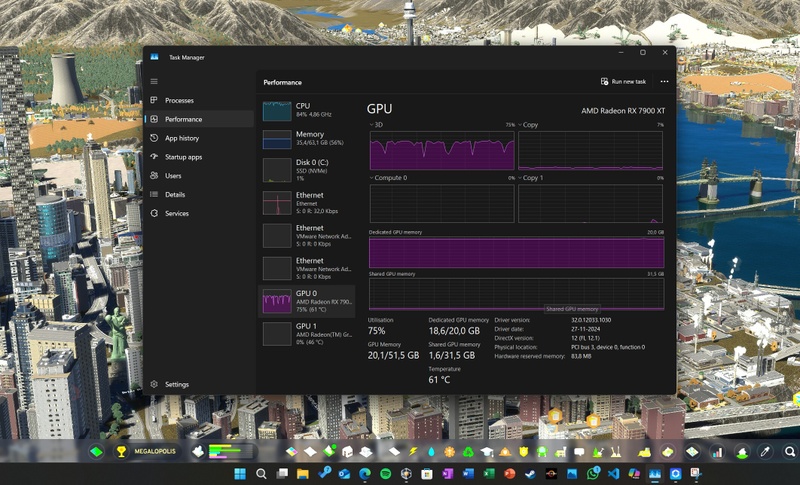This screenshot has width=800, height=485.
Task: Select Ethernet item receiving 32,0 Kbps
Action: pos(307,202)
